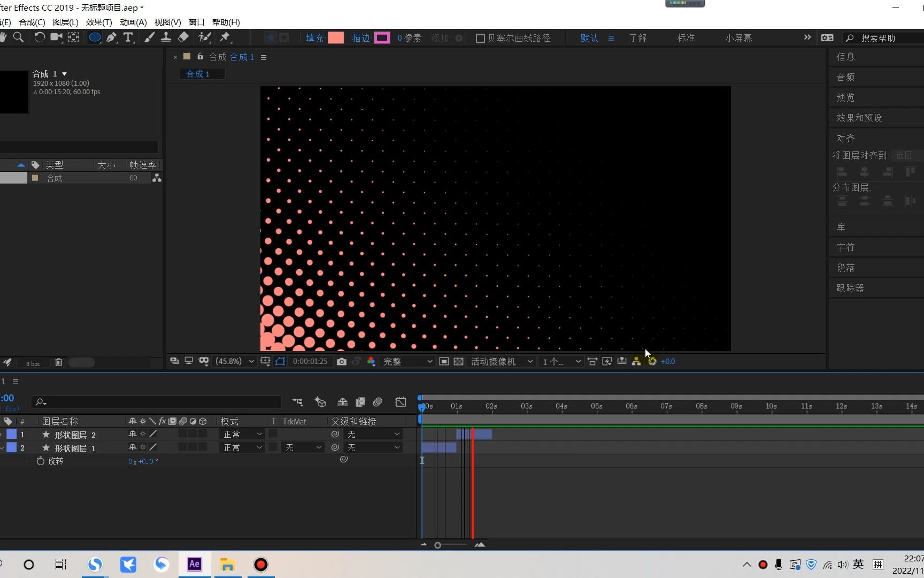Toggle rotation stopwatch for keyframes

pyautogui.click(x=41, y=461)
